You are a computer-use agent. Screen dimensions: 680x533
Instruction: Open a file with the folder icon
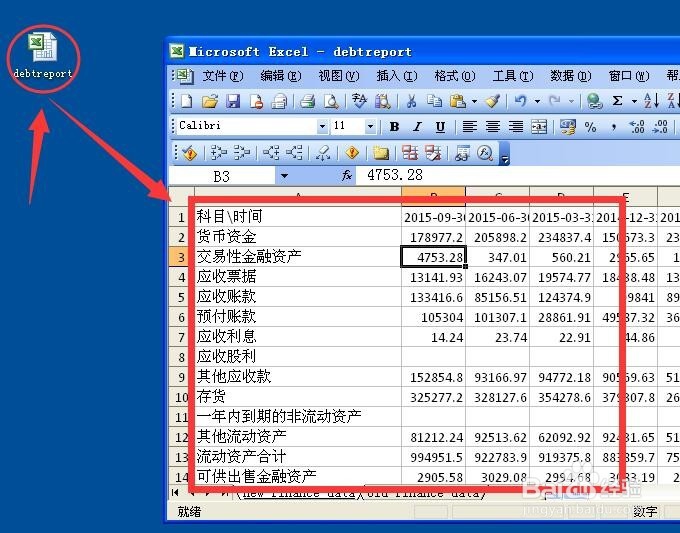209,101
